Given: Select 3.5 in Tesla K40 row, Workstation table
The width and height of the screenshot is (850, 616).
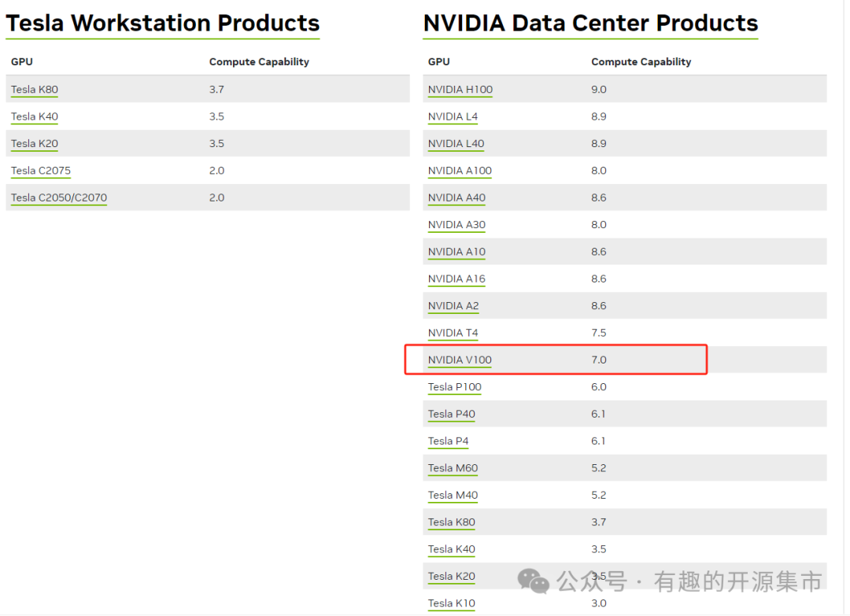Looking at the screenshot, I should [216, 116].
